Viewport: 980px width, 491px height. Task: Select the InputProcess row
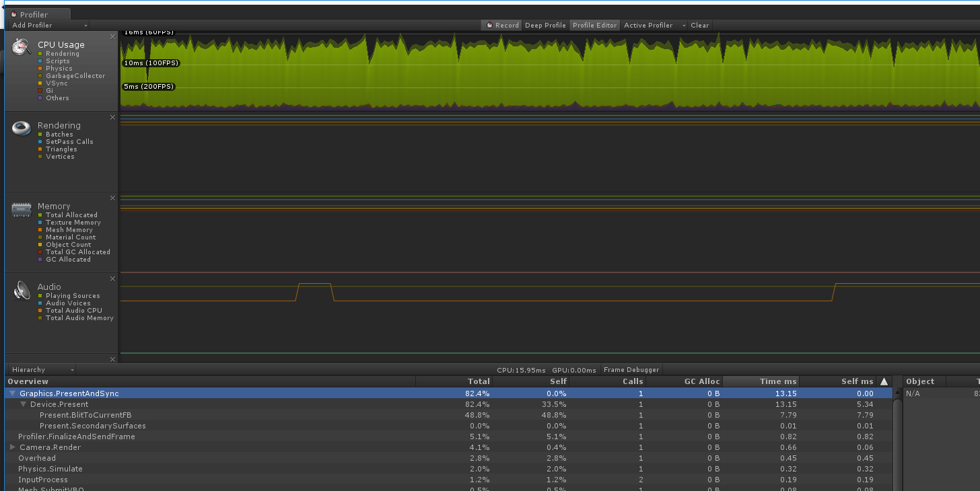(x=449, y=480)
